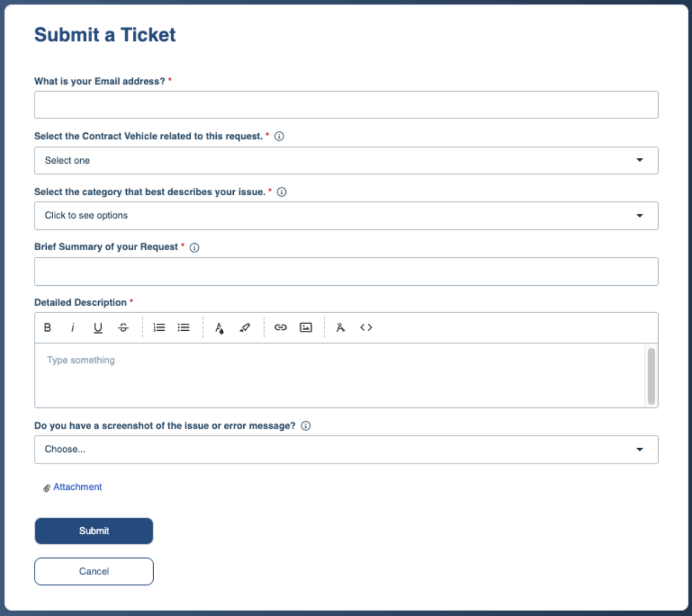Image resolution: width=692 pixels, height=616 pixels.
Task: Toggle bold formatting in the description editor
Action: coord(48,327)
